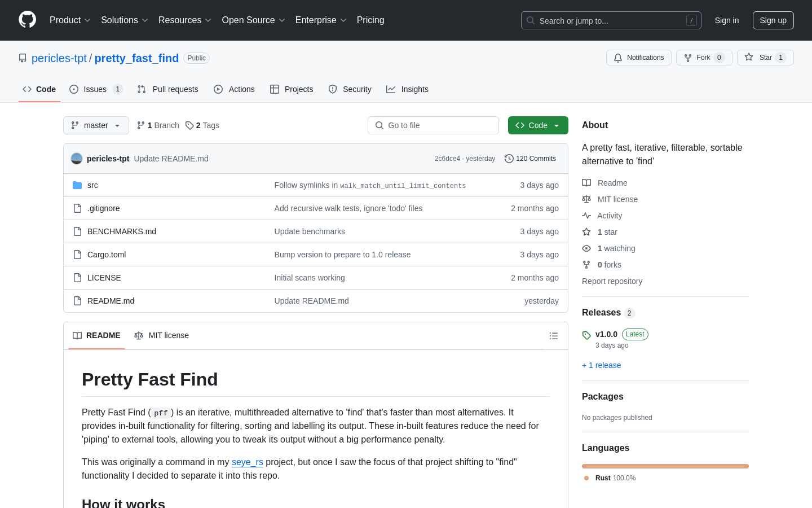
Task: Click the GitHub logo icon
Action: click(x=27, y=20)
